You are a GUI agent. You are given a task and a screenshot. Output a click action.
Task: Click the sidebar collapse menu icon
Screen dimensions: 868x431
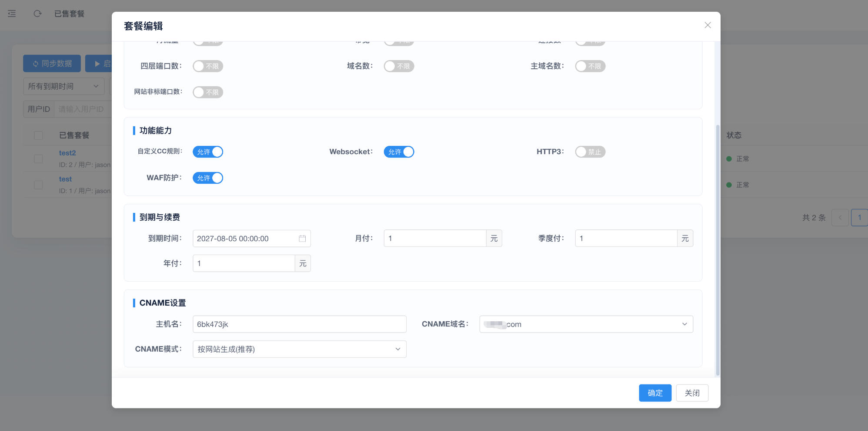(x=12, y=13)
